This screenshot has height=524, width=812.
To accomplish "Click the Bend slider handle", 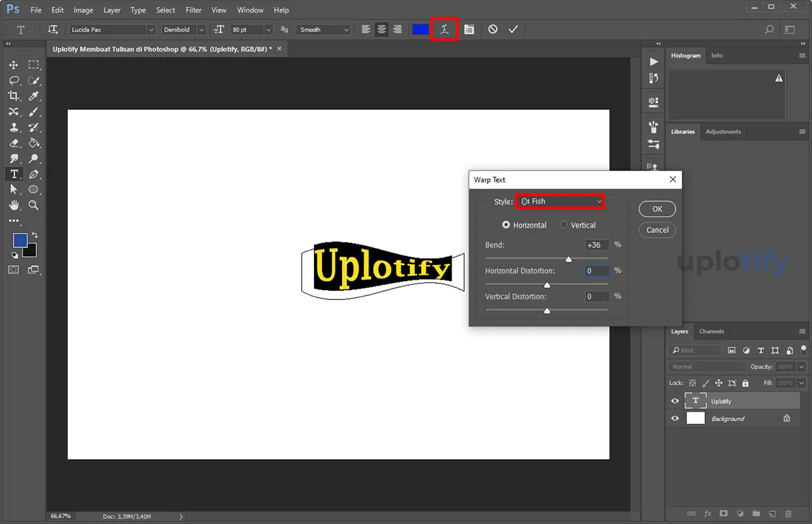I will click(568, 259).
